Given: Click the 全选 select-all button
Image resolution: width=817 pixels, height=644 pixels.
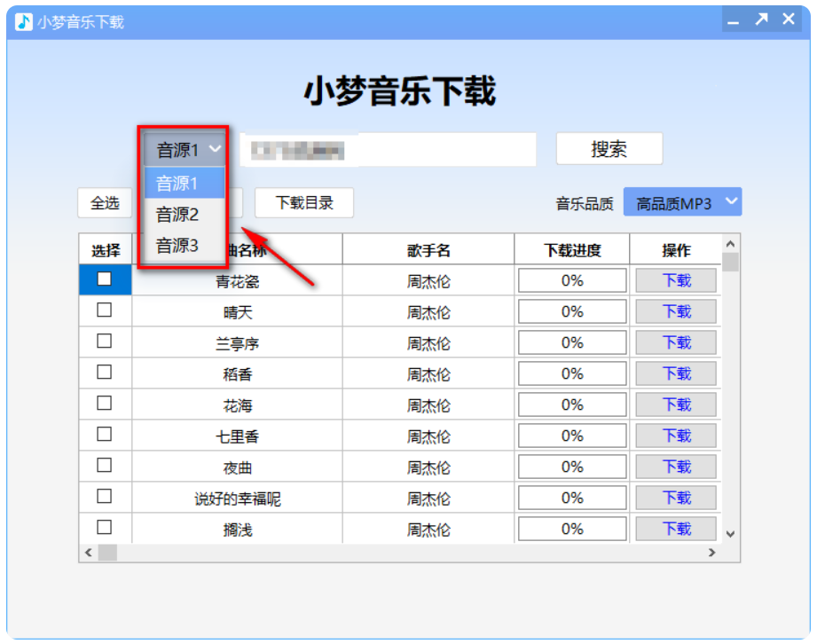Looking at the screenshot, I should [x=104, y=202].
